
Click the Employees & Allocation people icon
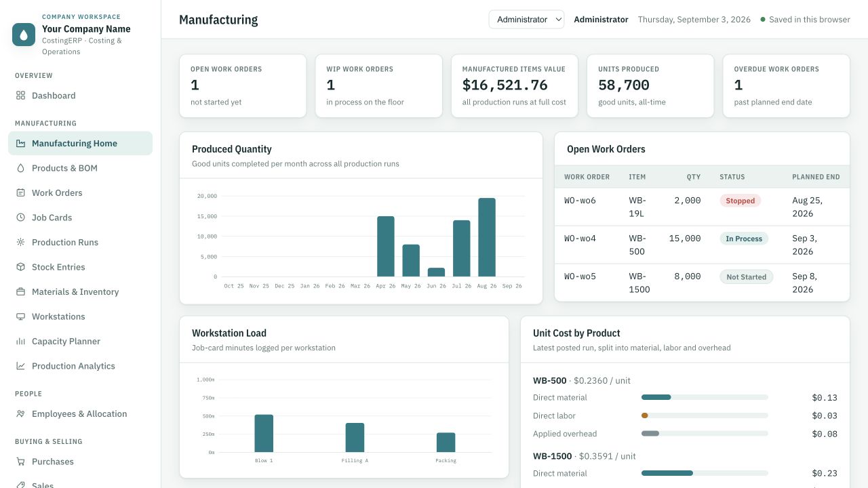point(21,414)
